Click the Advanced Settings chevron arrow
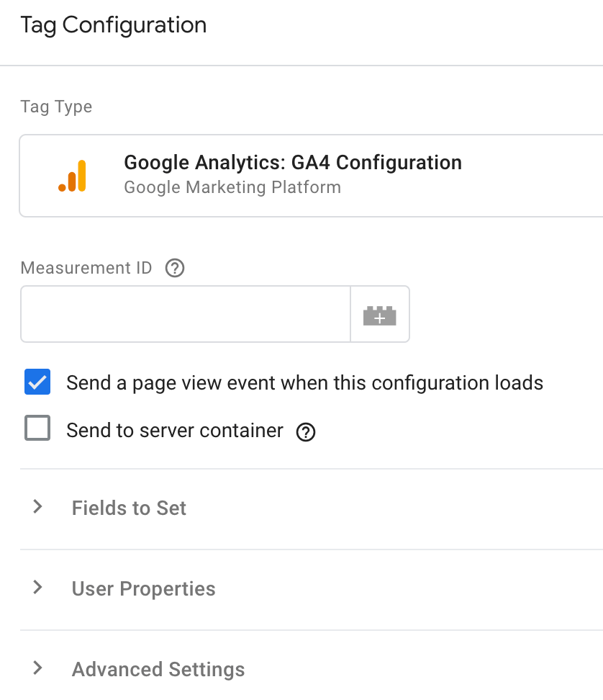Viewport: 603px width, 700px height. pos(38,668)
